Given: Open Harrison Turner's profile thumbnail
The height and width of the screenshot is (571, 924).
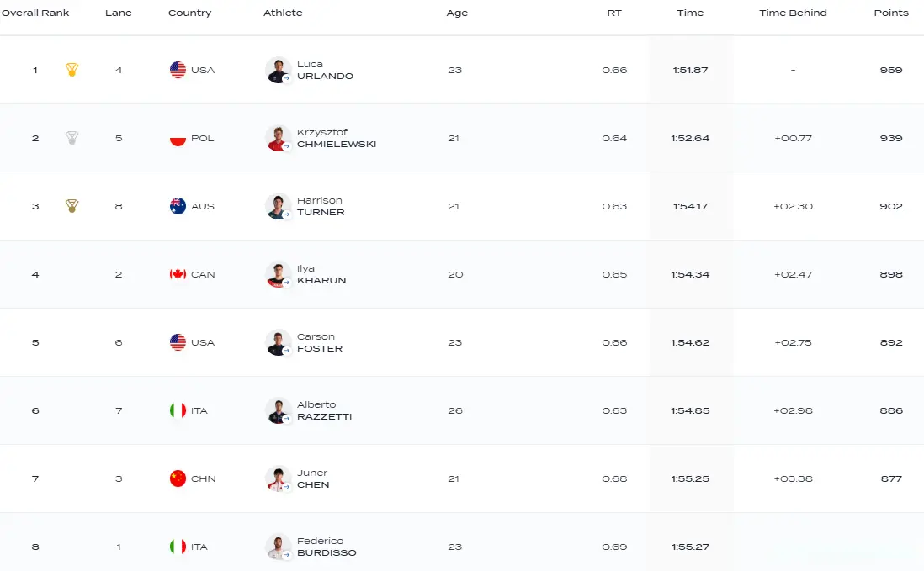Looking at the screenshot, I should pyautogui.click(x=279, y=206).
